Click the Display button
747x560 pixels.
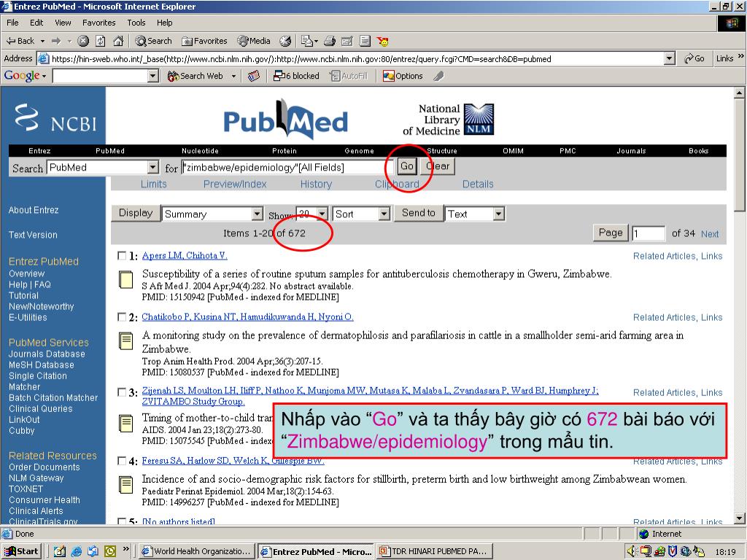click(136, 213)
